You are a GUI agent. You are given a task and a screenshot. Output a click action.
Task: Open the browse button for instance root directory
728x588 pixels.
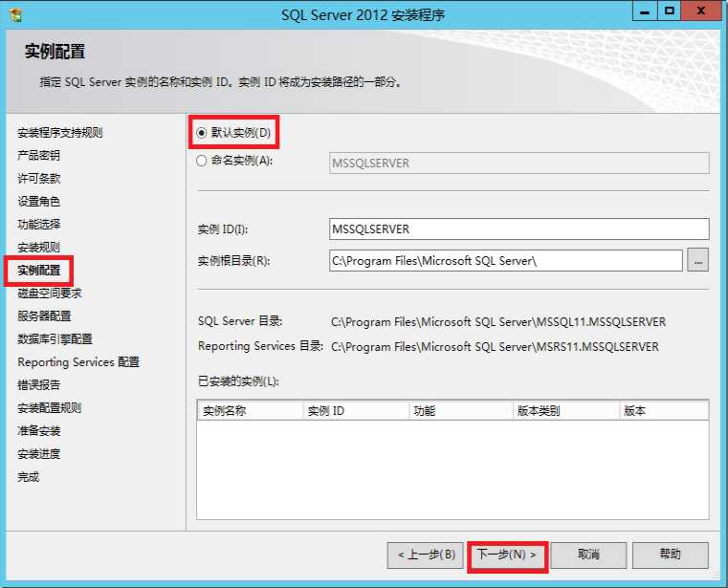click(697, 261)
